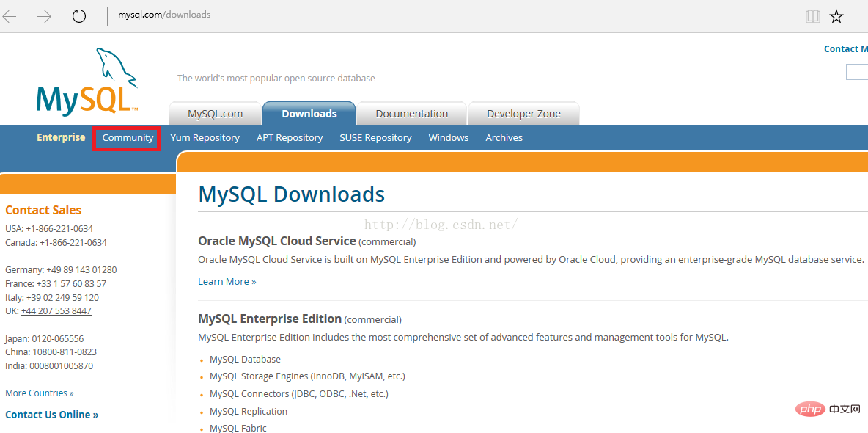Reload the page with refresh icon
This screenshot has height=433, width=868.
[79, 16]
